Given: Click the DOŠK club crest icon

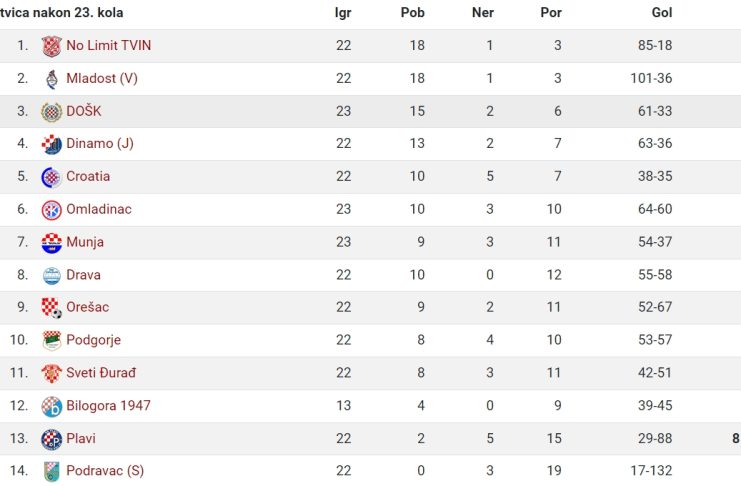Looking at the screenshot, I should (x=52, y=112).
